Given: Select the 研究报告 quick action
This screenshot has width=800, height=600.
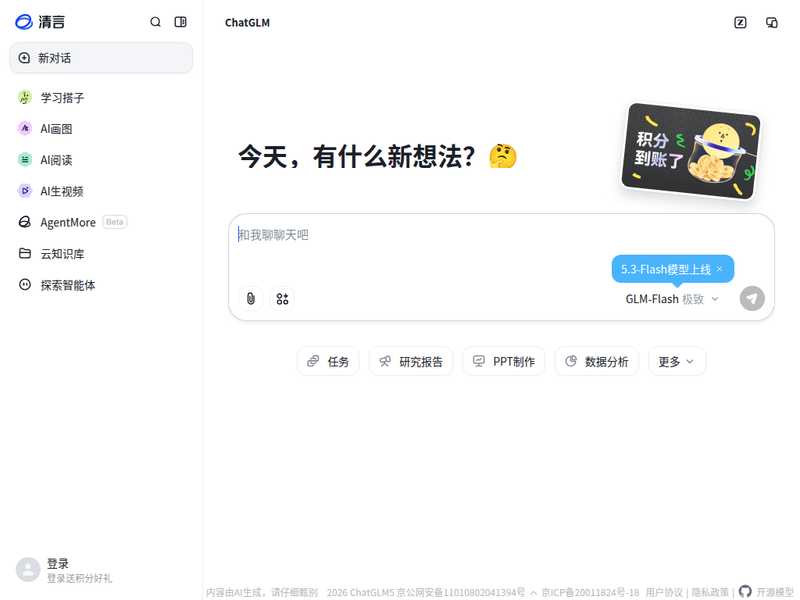Looking at the screenshot, I should pyautogui.click(x=411, y=361).
